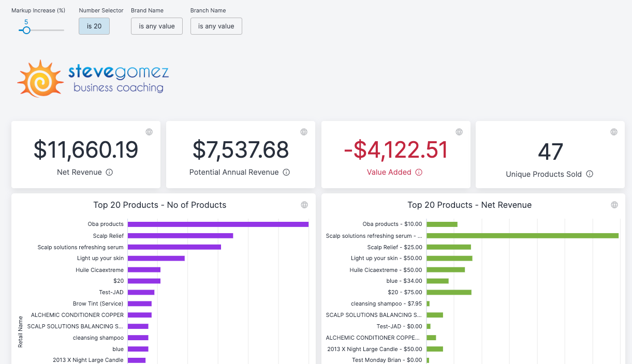
Task: Expand the Branch Name filter dropdown
Action: [216, 26]
